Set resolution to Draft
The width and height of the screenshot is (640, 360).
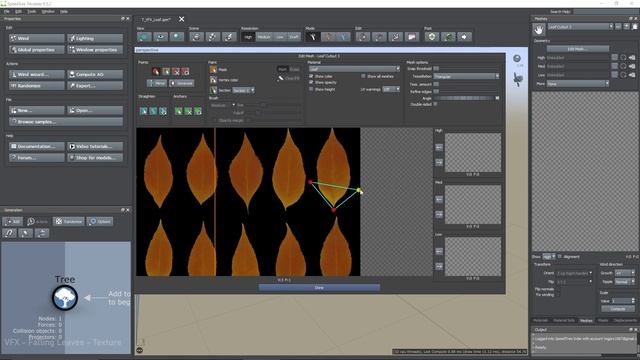coord(294,37)
